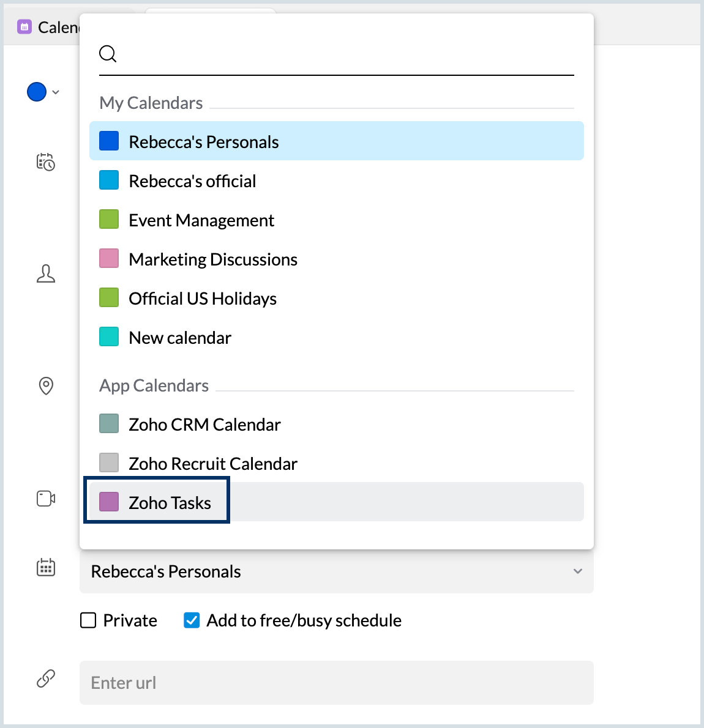The image size is (704, 728).
Task: Select Rebecca's official calendar
Action: (192, 181)
